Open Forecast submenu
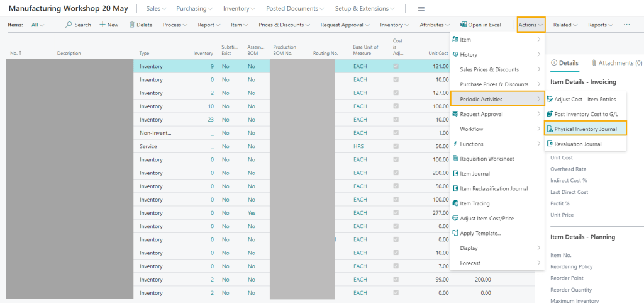This screenshot has width=644, height=303. click(x=497, y=263)
